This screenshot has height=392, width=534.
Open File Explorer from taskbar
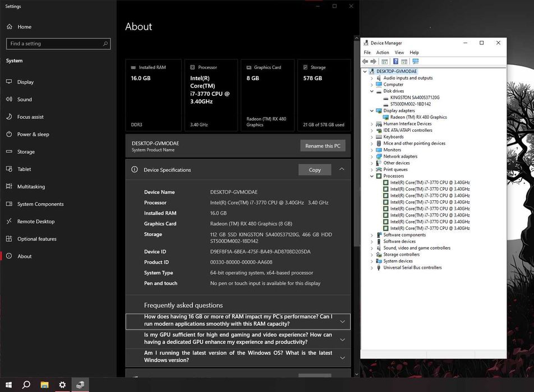(44, 385)
